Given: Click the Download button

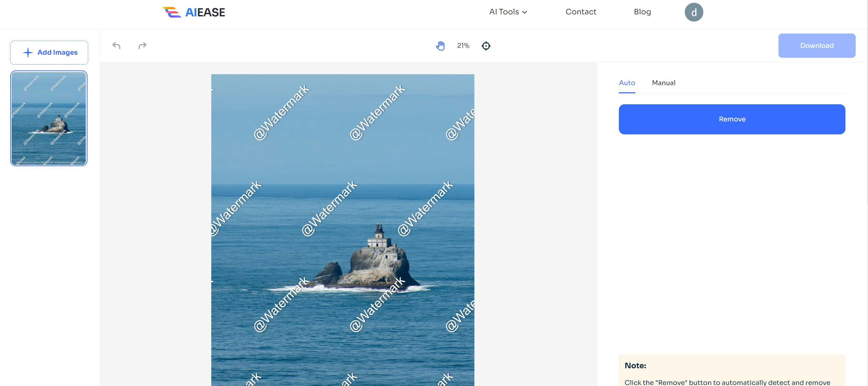Looking at the screenshot, I should [x=816, y=45].
